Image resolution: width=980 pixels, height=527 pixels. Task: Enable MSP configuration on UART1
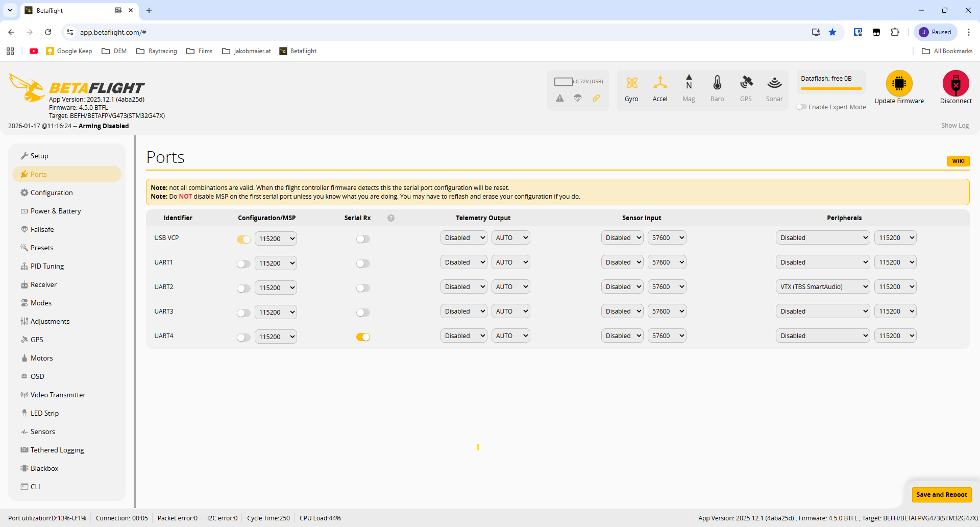(243, 264)
